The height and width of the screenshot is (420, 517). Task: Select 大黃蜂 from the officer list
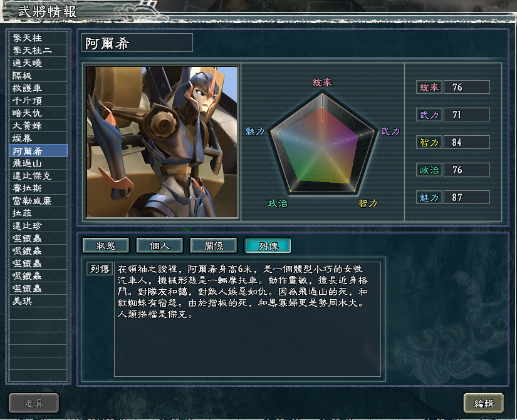pyautogui.click(x=39, y=126)
